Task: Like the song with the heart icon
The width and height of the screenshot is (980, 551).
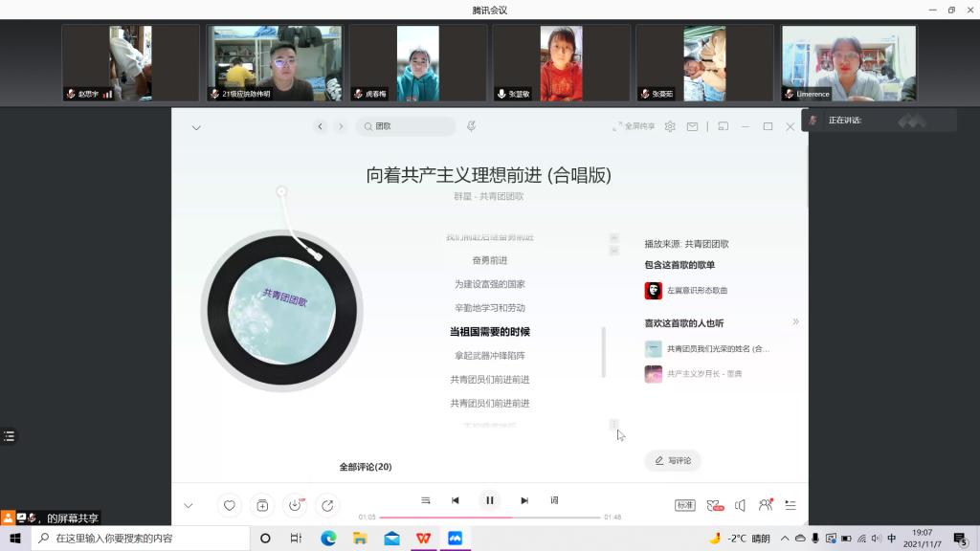Action: click(x=229, y=505)
